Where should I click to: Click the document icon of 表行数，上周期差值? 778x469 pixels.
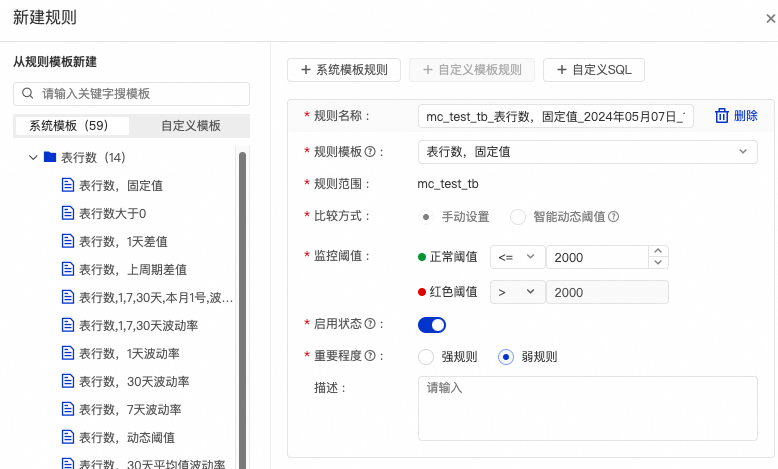tap(67, 269)
